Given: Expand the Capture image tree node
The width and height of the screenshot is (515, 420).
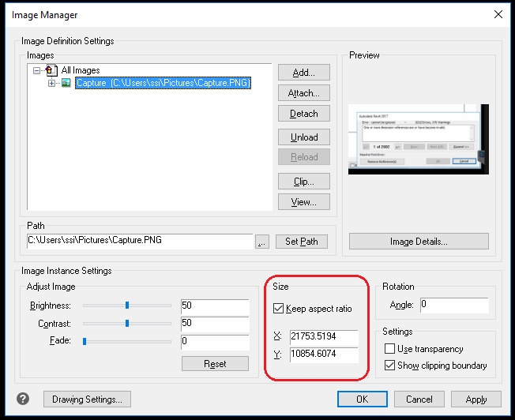Looking at the screenshot, I should pyautogui.click(x=51, y=84).
